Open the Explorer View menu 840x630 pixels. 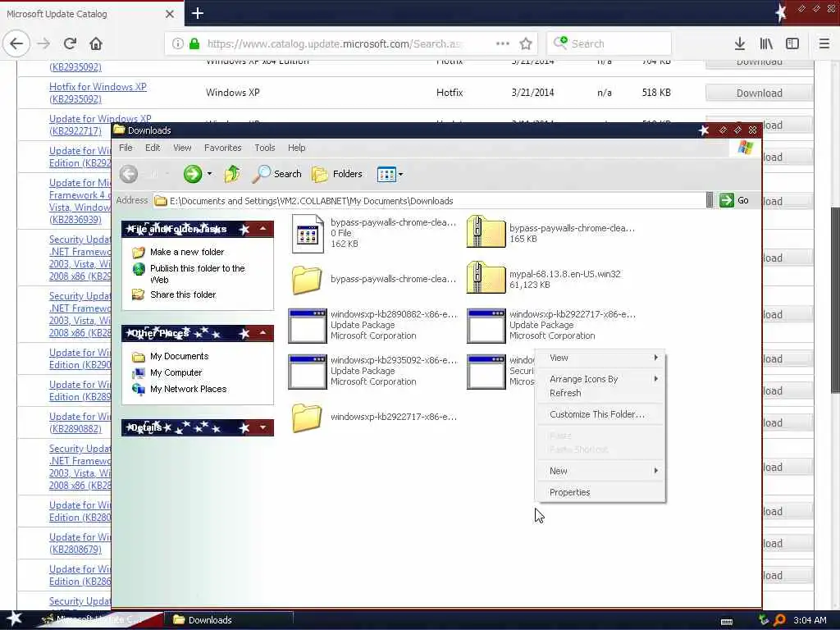coord(182,148)
